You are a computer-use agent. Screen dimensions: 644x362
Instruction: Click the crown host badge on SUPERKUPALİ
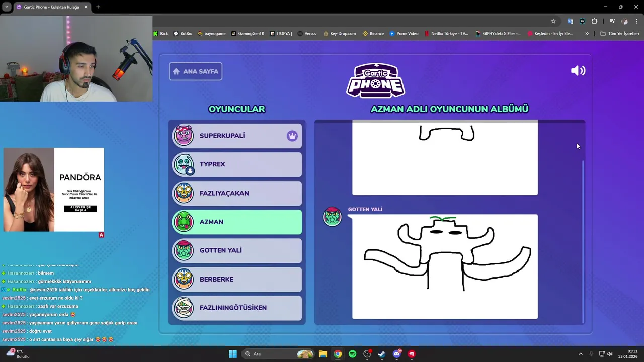pyautogui.click(x=292, y=136)
